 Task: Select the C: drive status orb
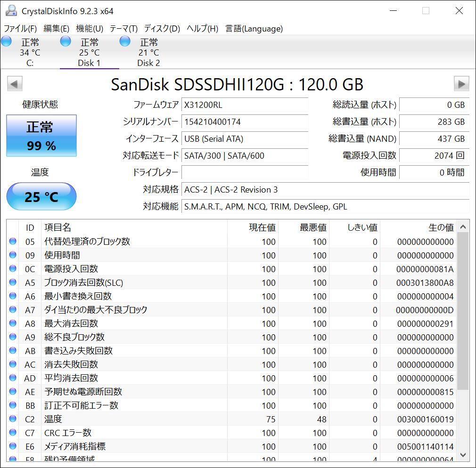(x=7, y=41)
